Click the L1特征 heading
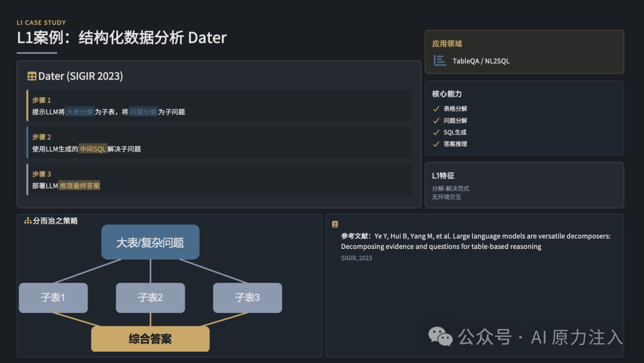644x363 pixels. tap(443, 176)
